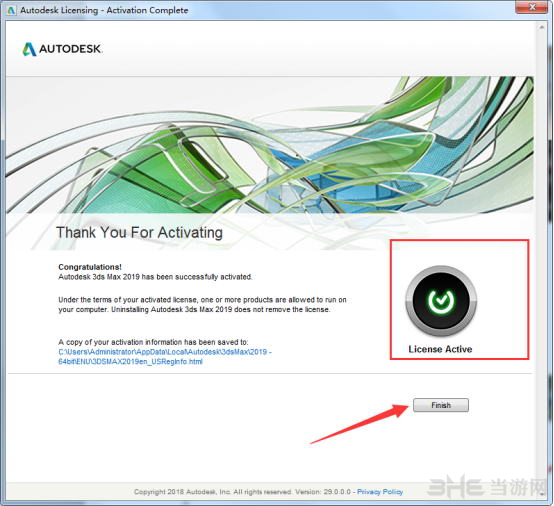Click the scrollbar down arrow
Image resolution: width=554 pixels, height=506 pixels.
click(x=542, y=494)
